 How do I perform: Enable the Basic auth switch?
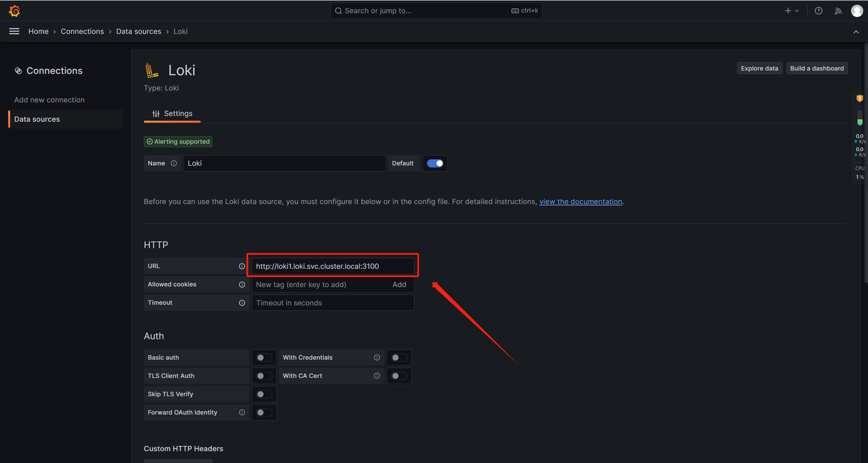pos(264,358)
